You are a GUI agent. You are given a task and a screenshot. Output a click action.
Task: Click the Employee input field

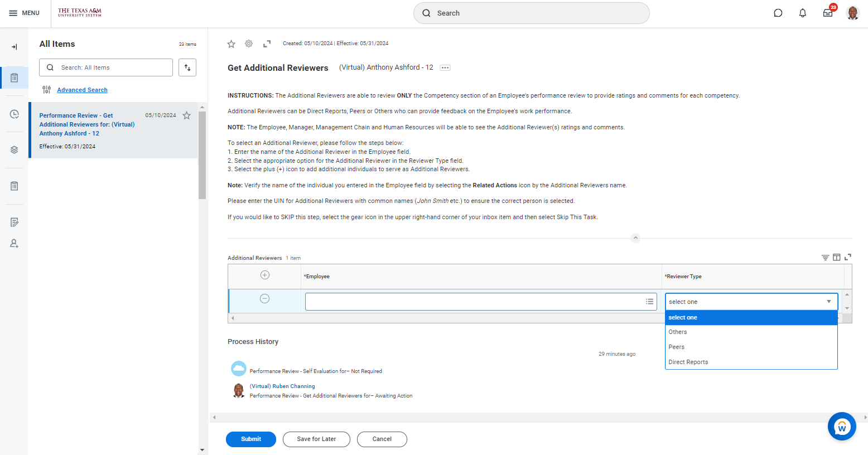click(x=474, y=302)
